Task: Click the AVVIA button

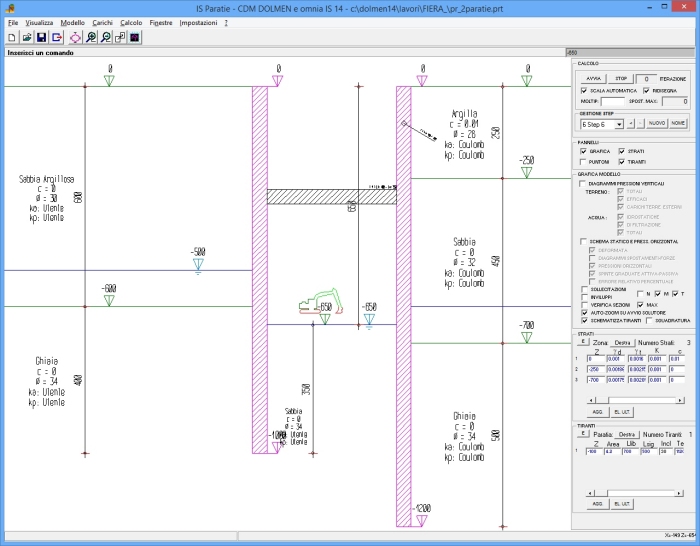Action: point(593,79)
